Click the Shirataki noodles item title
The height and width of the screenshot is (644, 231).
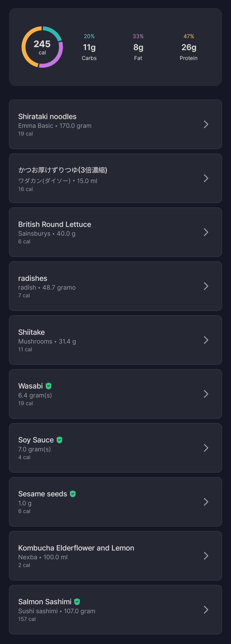click(x=47, y=116)
